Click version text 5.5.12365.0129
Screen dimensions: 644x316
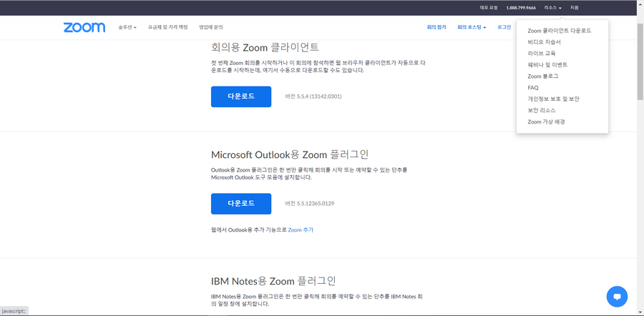click(x=309, y=204)
